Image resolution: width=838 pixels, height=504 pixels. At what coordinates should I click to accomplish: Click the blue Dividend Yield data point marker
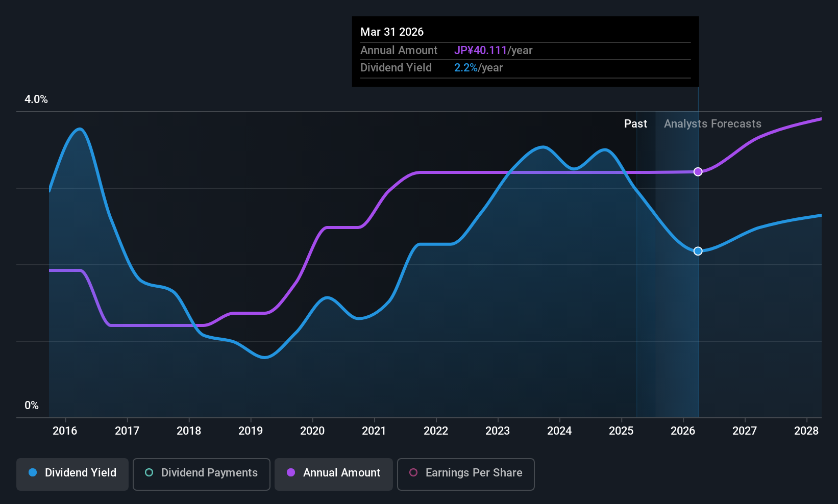tap(698, 251)
